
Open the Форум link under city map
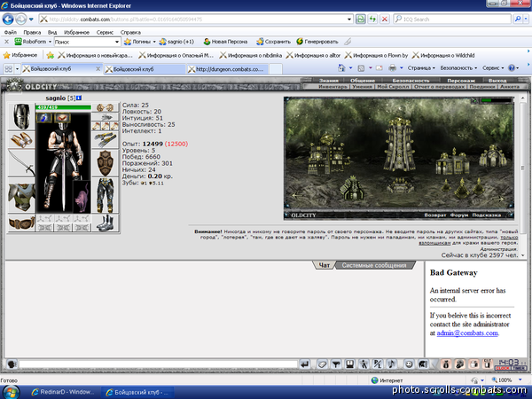click(459, 215)
